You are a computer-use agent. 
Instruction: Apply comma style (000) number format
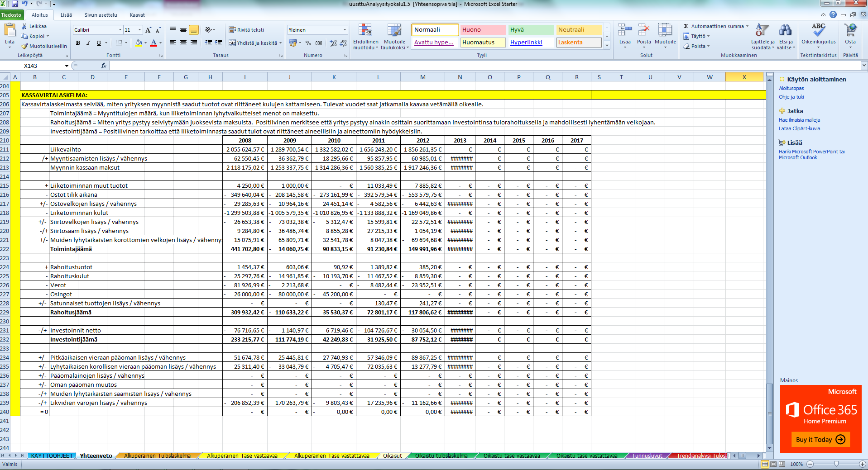click(x=319, y=43)
